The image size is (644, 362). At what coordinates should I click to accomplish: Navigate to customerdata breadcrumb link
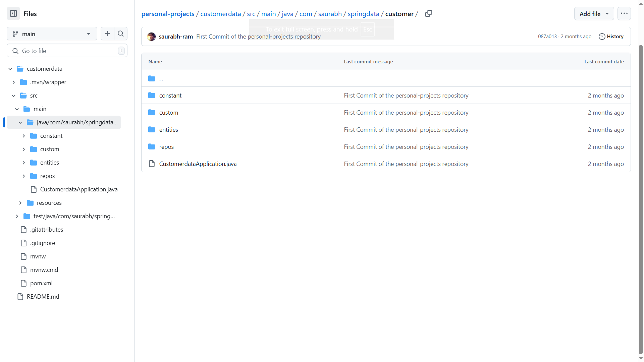(221, 14)
